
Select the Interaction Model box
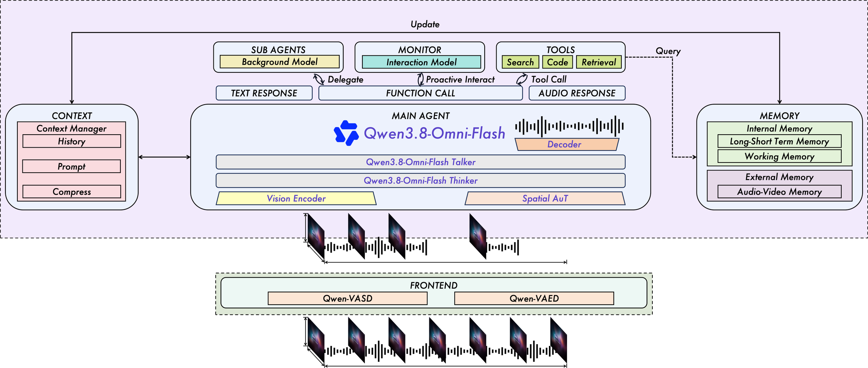(421, 62)
